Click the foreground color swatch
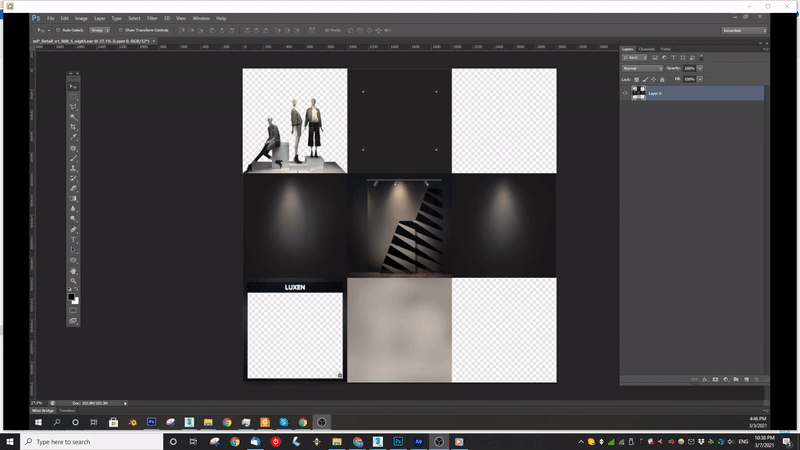800x450 pixels. (72, 296)
